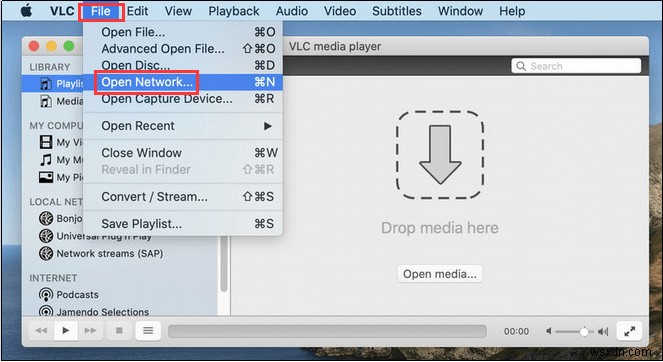Image resolution: width=663 pixels, height=362 pixels.
Task: Open the VLC application menu
Action: [62, 11]
